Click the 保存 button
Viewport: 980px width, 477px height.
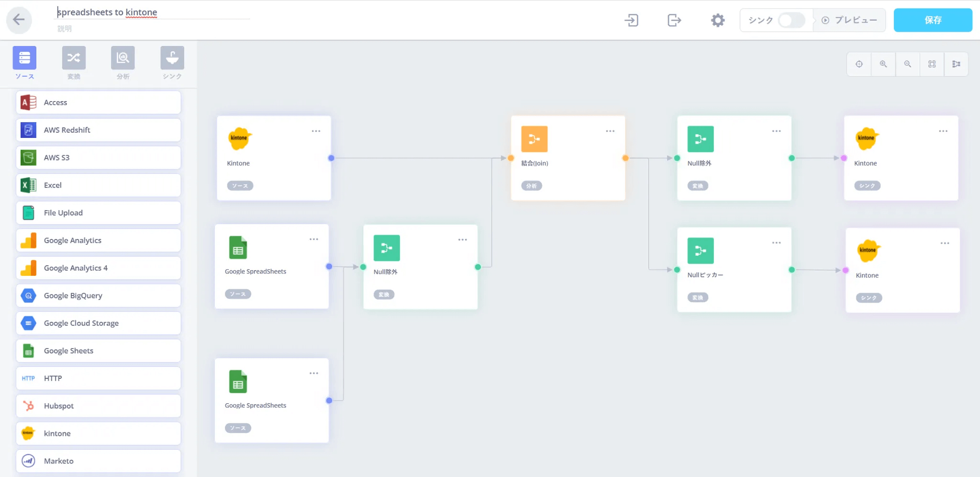pos(933,20)
